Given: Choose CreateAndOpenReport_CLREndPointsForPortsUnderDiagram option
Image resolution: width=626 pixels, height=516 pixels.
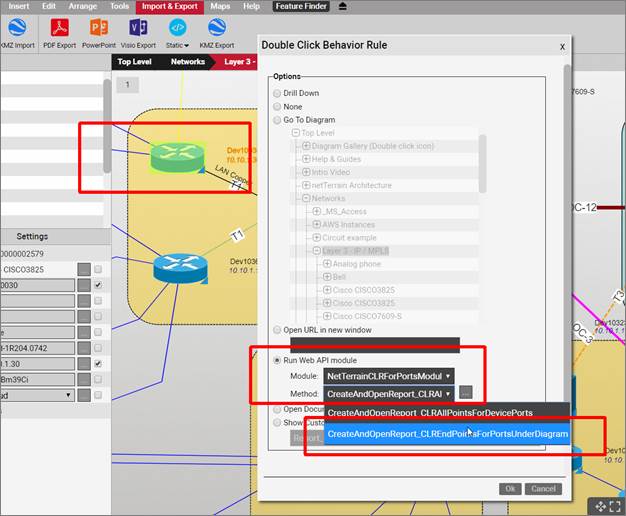Looking at the screenshot, I should pos(447,434).
